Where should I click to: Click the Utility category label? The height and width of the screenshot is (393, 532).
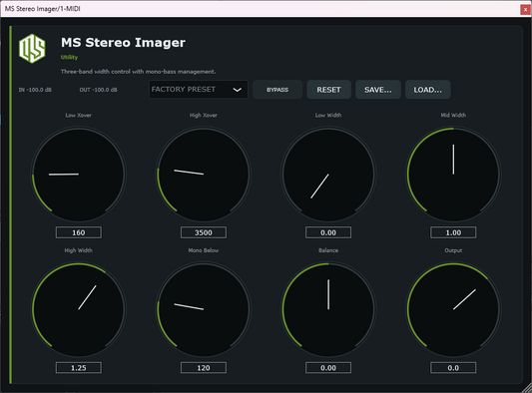pos(69,57)
